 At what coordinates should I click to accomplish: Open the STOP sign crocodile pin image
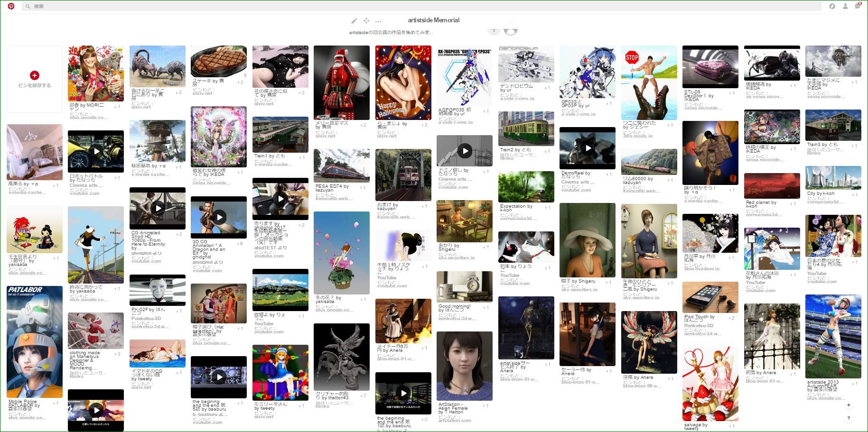tap(649, 83)
